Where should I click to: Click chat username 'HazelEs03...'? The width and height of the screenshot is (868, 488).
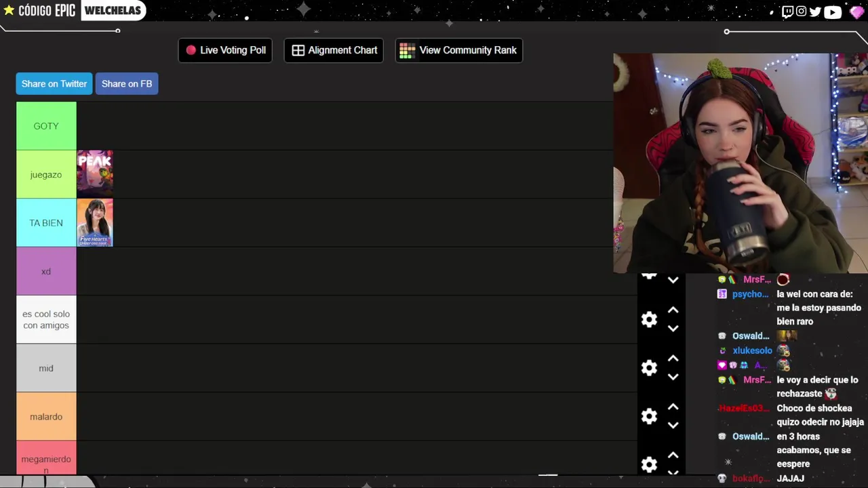pos(745,408)
